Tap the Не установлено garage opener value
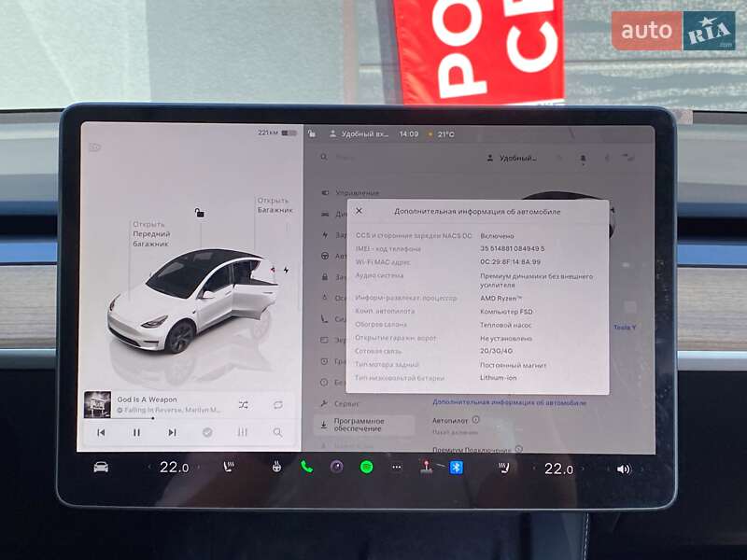747x560 pixels. coord(505,339)
